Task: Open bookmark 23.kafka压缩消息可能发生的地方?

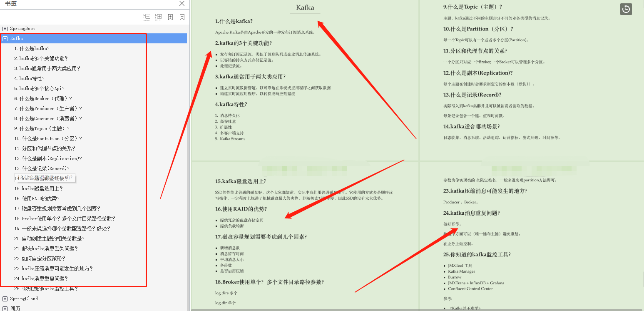Action: (53, 268)
